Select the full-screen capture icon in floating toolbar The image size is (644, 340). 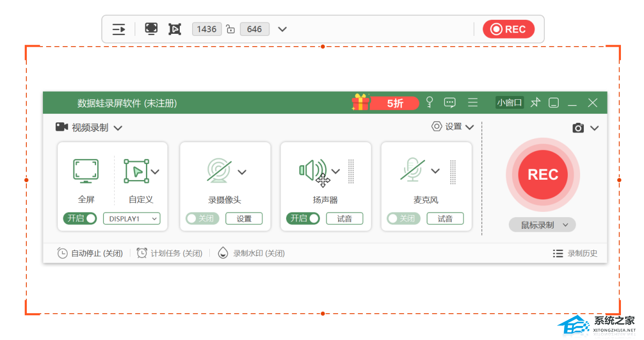point(151,29)
